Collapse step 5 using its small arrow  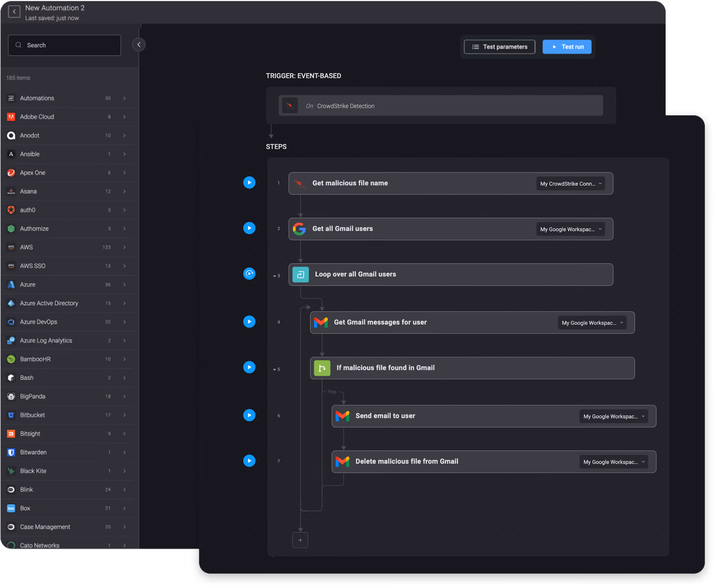pos(274,370)
